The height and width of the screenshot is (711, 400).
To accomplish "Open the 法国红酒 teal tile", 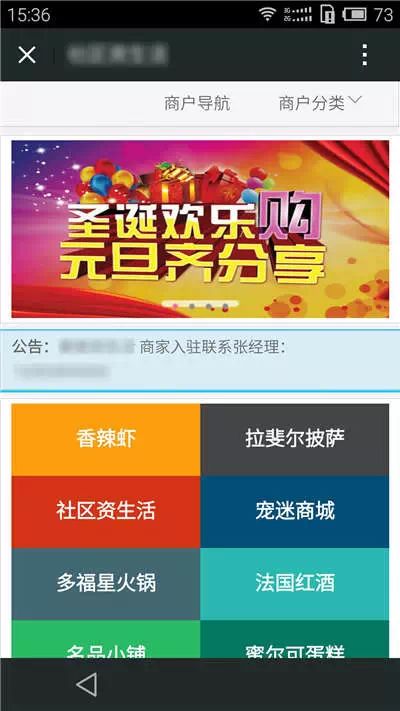I will coord(295,584).
